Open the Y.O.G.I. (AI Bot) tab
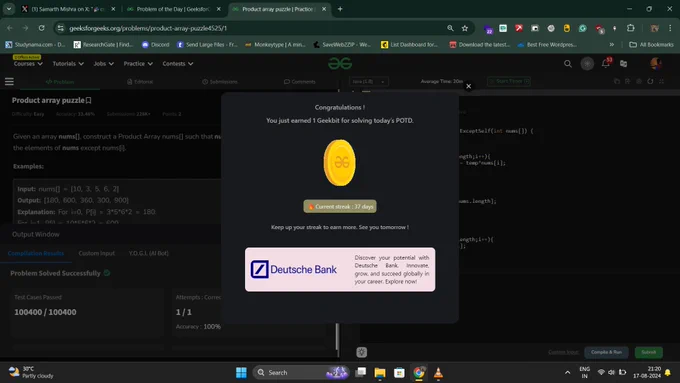 click(149, 253)
